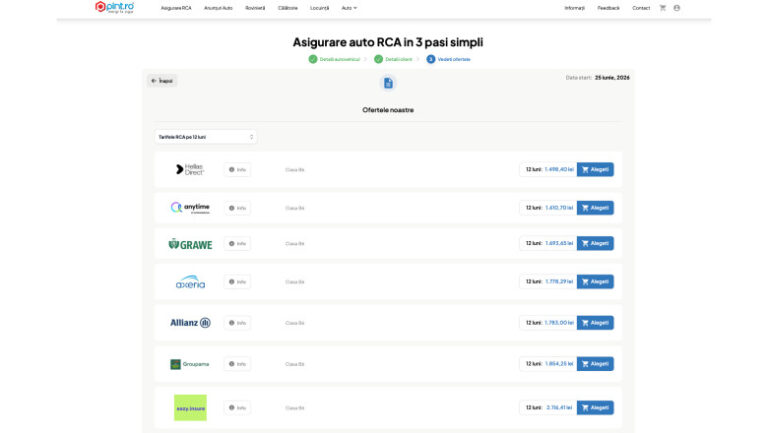Open Feedback link in header
Image resolution: width=768 pixels, height=433 pixels.
(x=608, y=8)
